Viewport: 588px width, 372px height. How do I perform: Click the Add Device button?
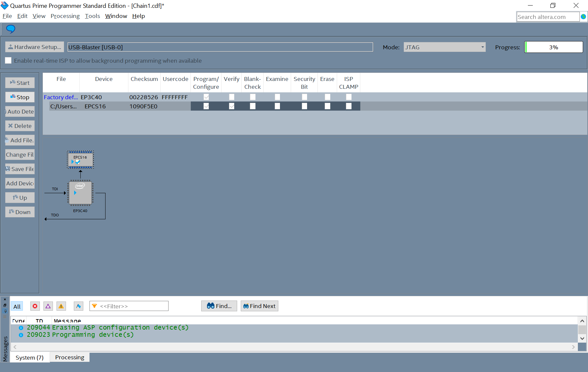(20, 183)
